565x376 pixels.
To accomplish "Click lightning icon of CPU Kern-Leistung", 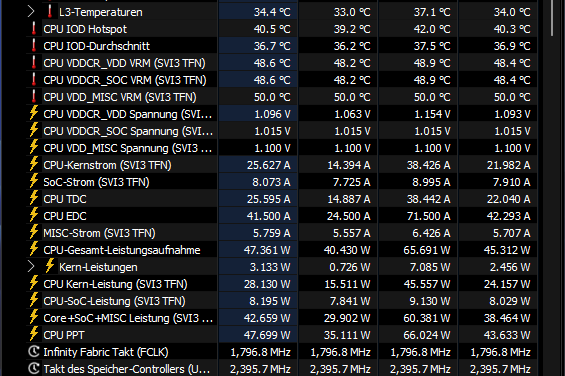I will click(34, 283).
